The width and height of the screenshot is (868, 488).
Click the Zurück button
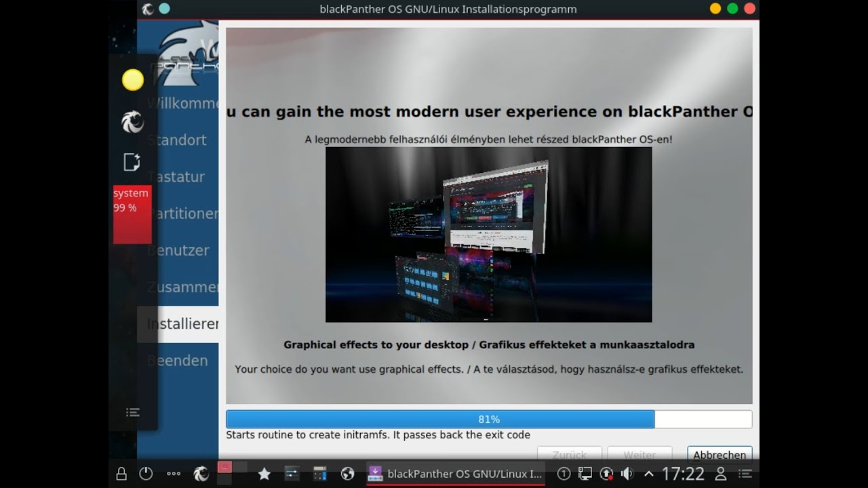click(570, 454)
